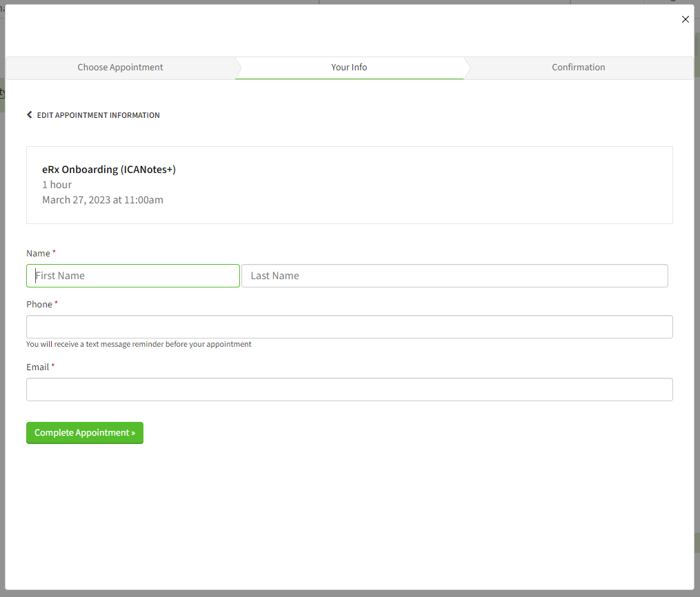Select the Your Info step tab
This screenshot has width=700, height=597.
pyautogui.click(x=349, y=68)
